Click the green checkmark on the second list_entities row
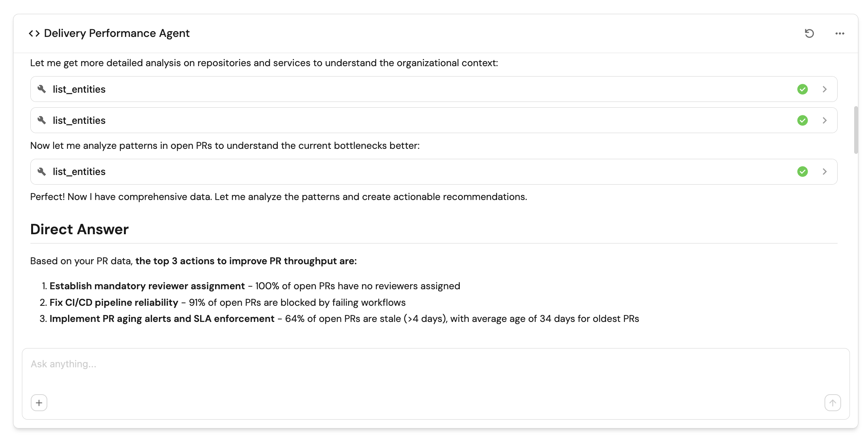Viewport: 868px width, 440px height. [802, 120]
